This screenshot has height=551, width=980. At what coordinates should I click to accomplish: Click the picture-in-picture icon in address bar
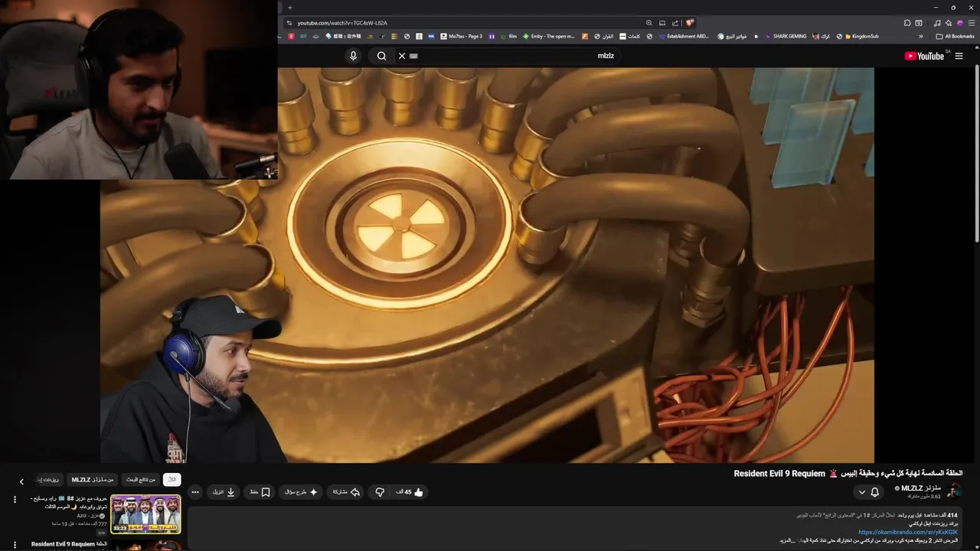pos(662,23)
